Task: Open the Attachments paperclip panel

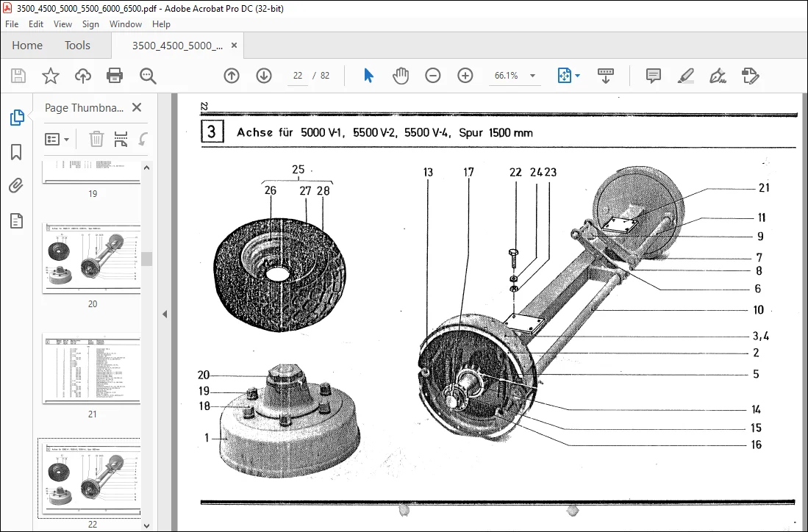Action: tap(16, 186)
